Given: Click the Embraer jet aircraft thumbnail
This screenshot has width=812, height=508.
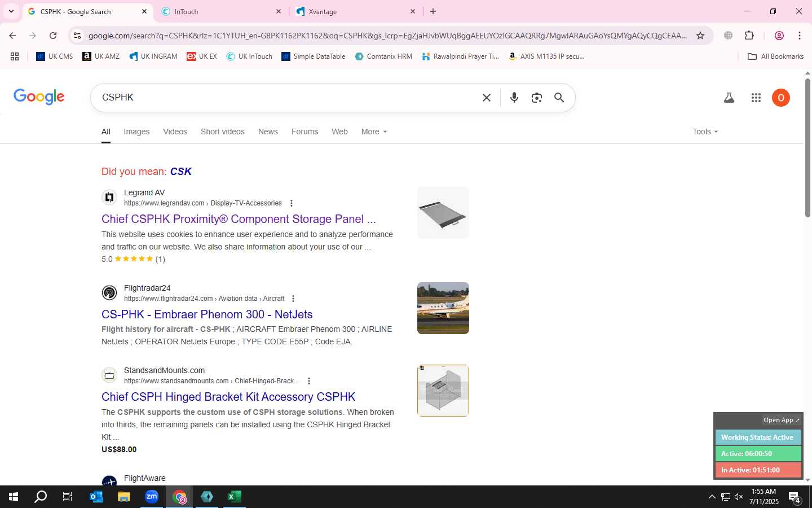Looking at the screenshot, I should [x=443, y=308].
